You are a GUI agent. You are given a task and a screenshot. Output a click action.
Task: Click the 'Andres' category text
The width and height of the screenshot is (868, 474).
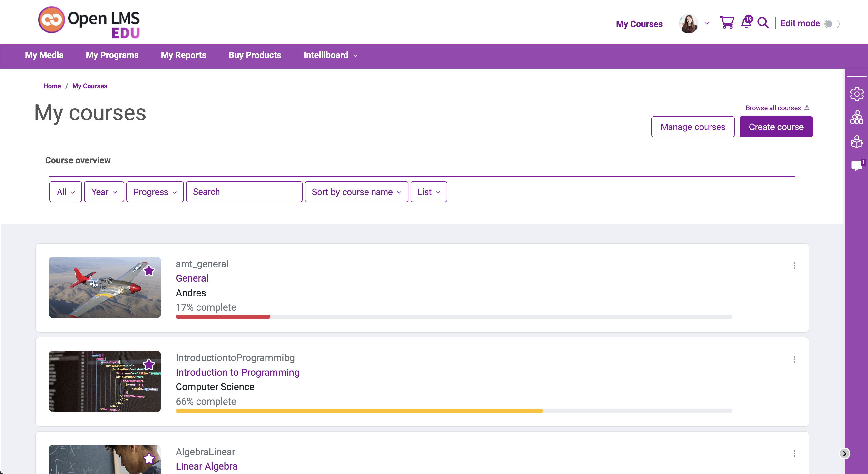(x=191, y=293)
